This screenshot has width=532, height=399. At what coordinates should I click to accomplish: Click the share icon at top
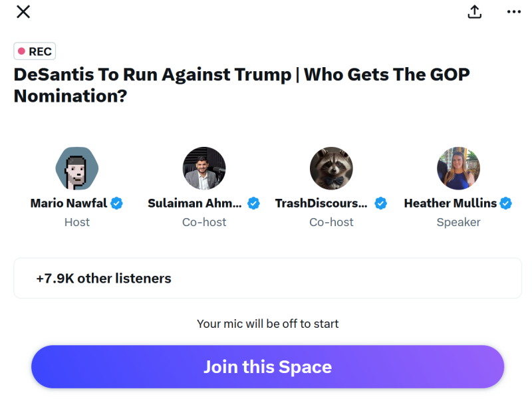474,12
